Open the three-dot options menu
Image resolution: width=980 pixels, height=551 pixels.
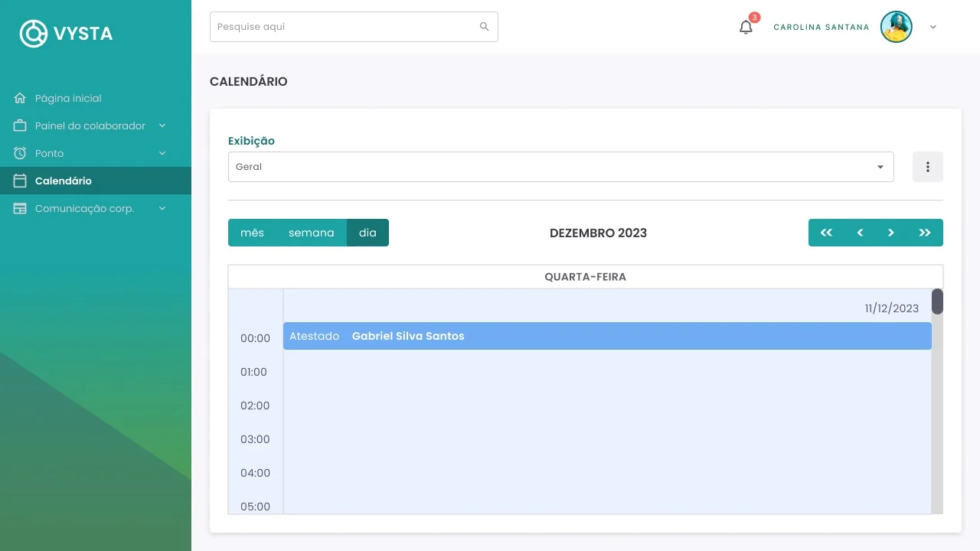click(x=928, y=167)
